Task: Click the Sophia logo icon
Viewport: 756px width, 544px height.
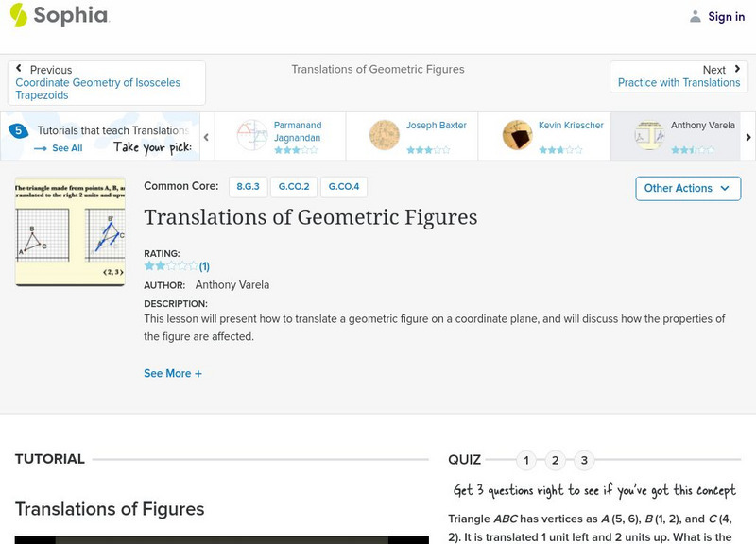Action: [19, 15]
